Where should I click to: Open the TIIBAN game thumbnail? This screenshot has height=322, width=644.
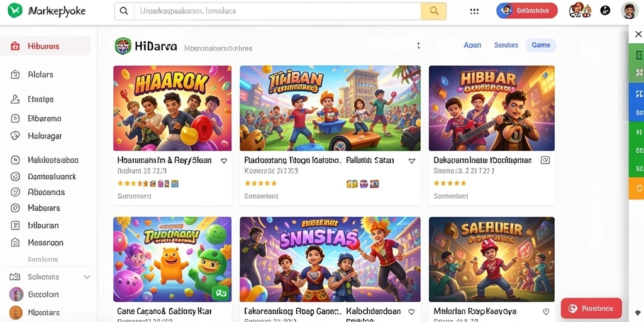[330, 108]
